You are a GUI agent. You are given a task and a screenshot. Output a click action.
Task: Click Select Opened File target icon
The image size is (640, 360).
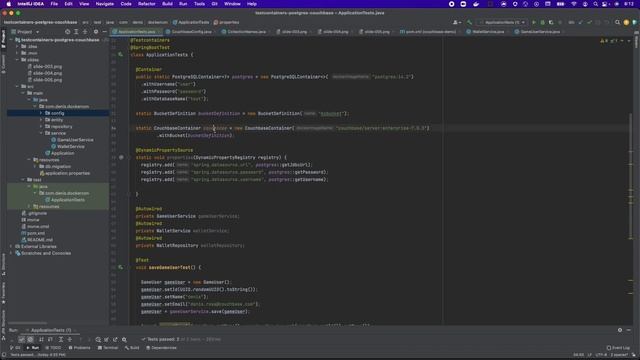pyautogui.click(x=67, y=31)
